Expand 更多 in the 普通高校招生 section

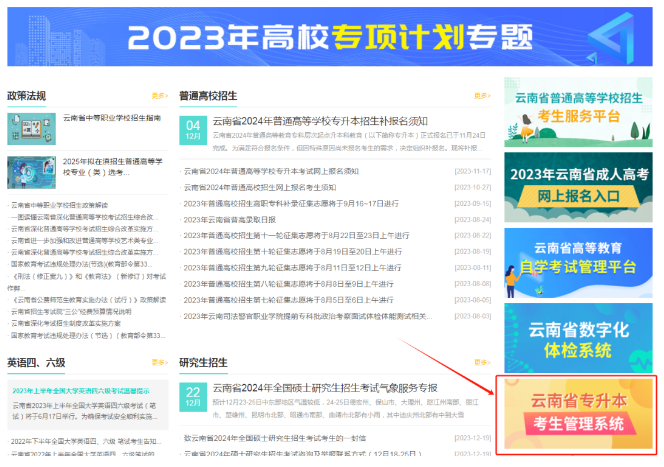(482, 96)
